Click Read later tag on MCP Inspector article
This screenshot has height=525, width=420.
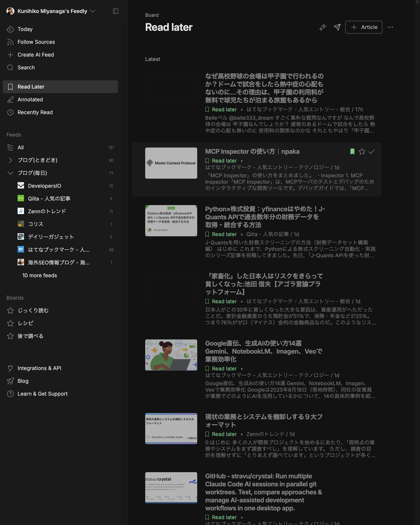[x=221, y=161]
